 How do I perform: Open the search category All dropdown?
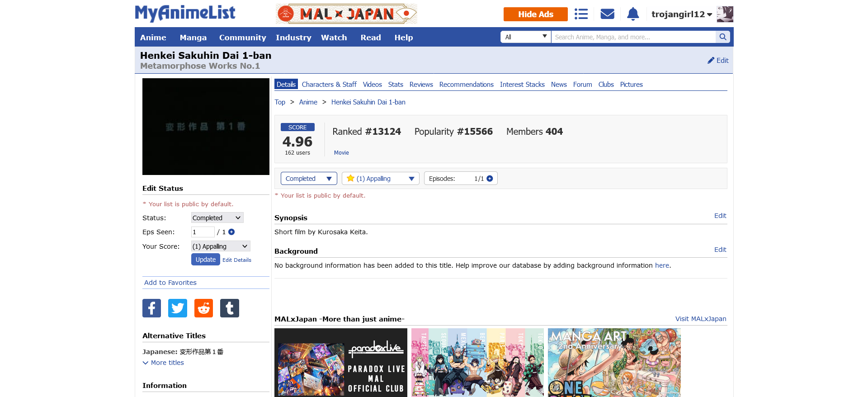525,37
